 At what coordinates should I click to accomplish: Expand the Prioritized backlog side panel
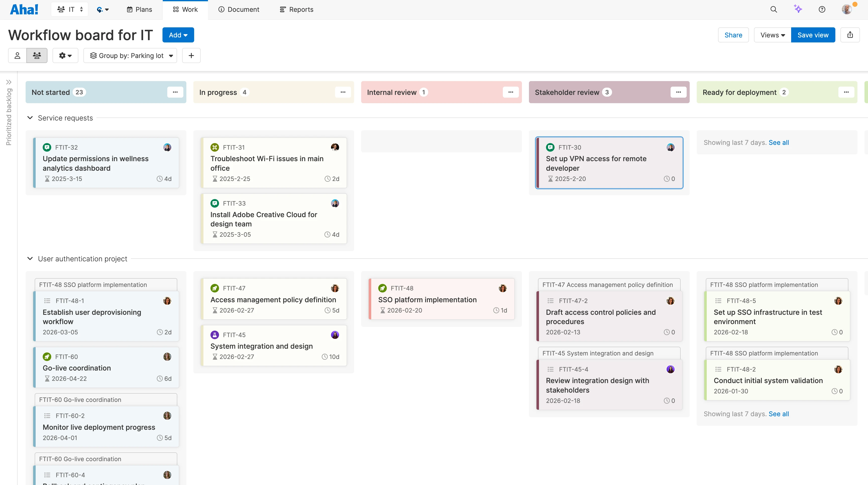point(9,82)
